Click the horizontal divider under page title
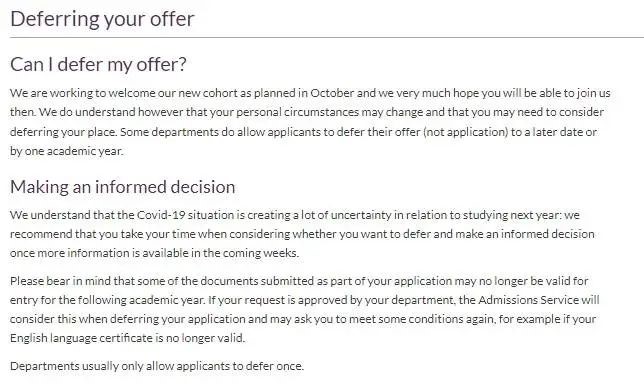This screenshot has height=387, width=644. [x=327, y=37]
